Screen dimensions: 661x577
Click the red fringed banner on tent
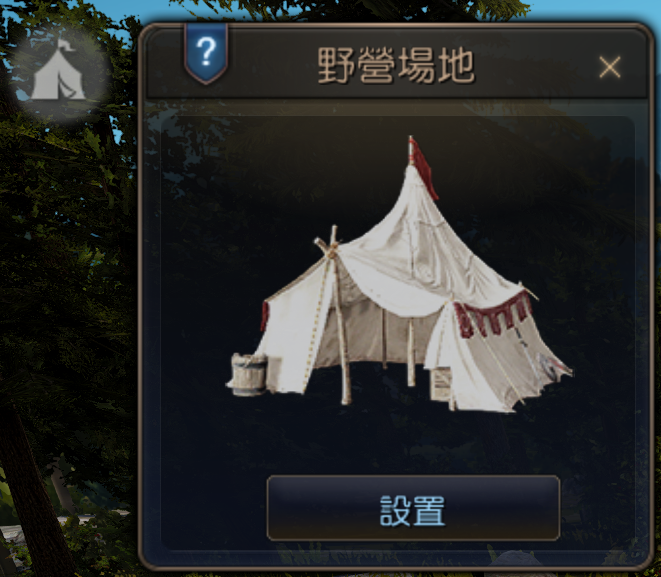tap(494, 316)
